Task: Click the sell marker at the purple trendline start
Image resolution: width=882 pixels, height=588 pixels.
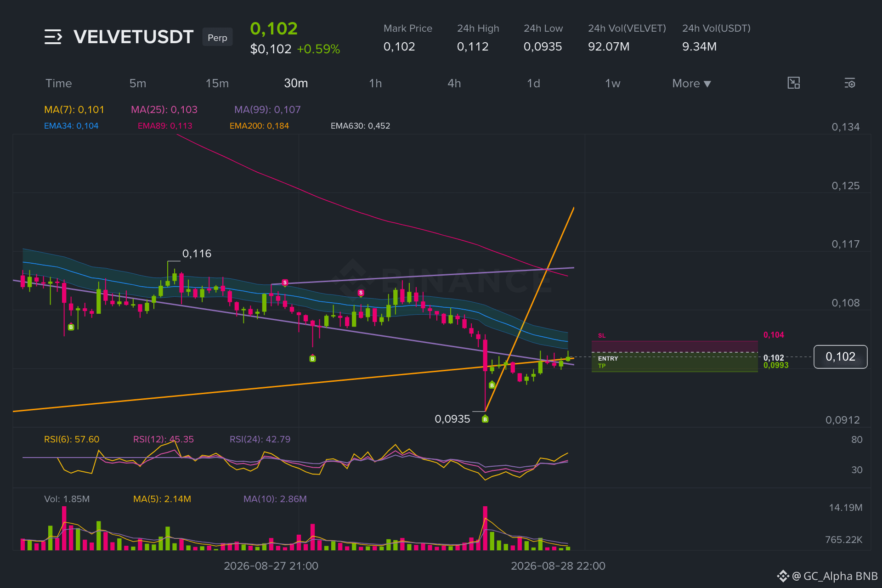Action: 285,283
